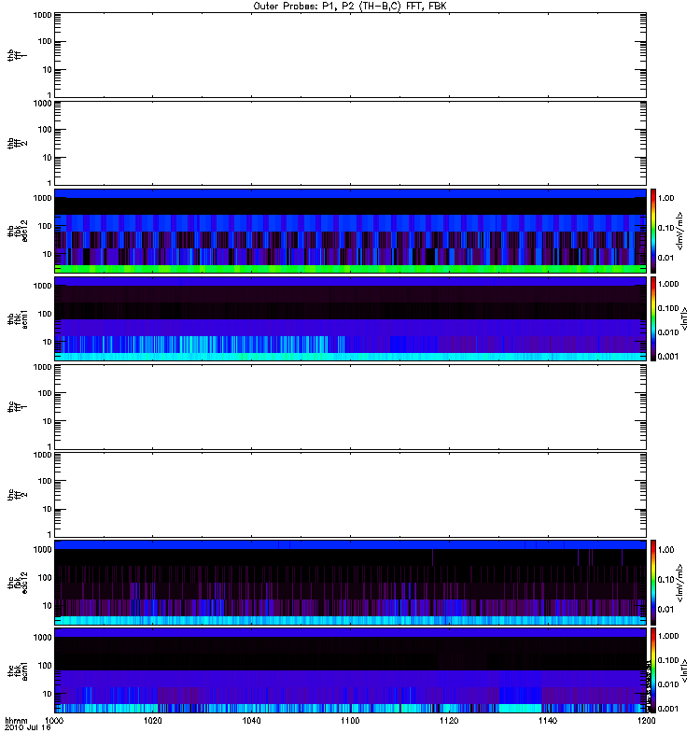Click the thb fbk scm1 color bar

click(653, 318)
